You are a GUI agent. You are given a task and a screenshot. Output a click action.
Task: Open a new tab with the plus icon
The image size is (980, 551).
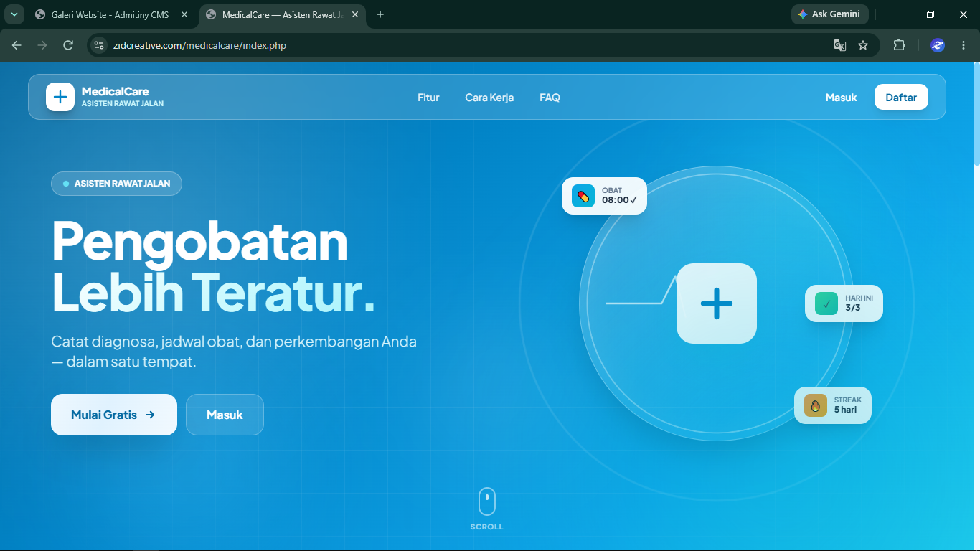[380, 14]
